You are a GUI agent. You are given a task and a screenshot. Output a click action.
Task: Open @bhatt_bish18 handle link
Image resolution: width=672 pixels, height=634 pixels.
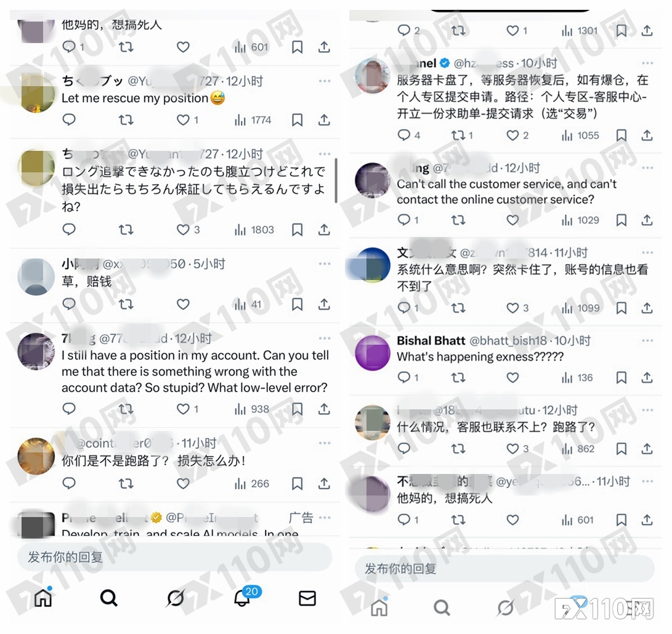[x=508, y=341]
